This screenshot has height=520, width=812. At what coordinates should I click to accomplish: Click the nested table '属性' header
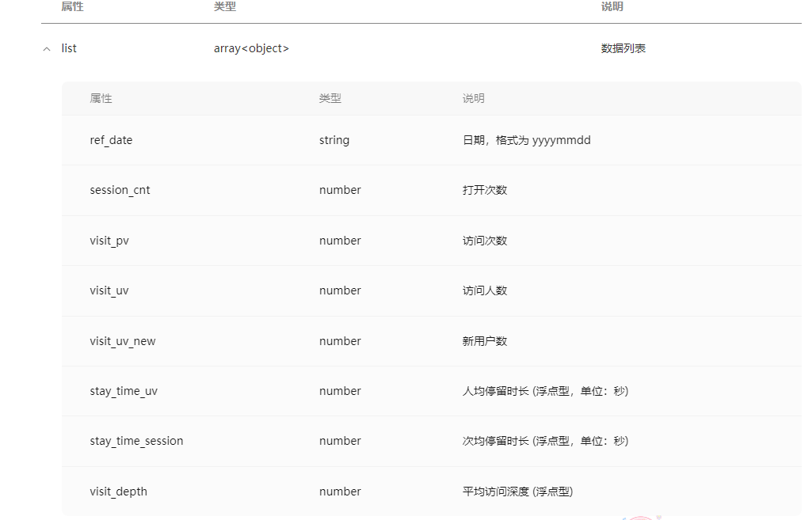click(x=101, y=98)
